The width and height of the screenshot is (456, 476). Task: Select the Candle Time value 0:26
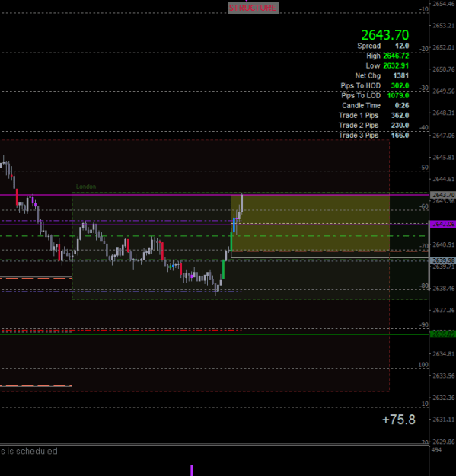[402, 105]
